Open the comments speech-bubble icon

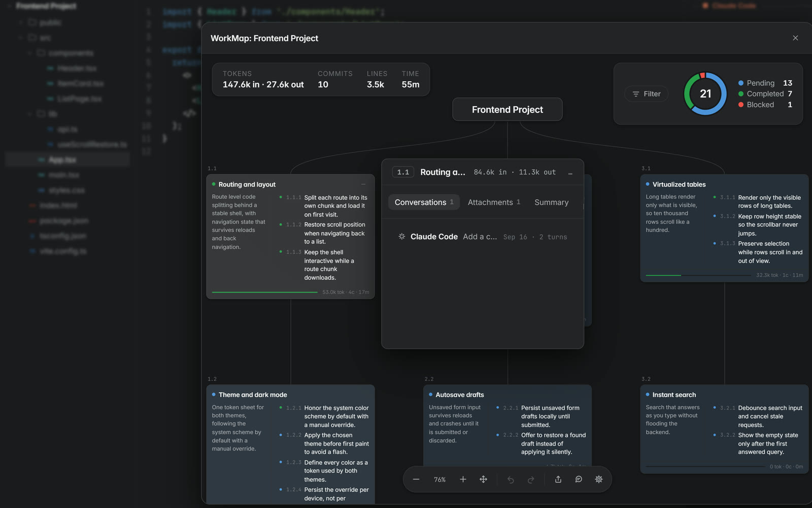point(579,480)
